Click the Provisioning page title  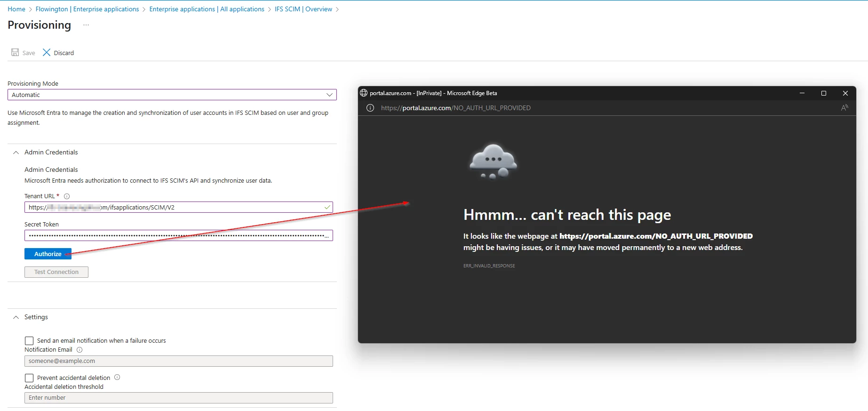[x=40, y=25]
